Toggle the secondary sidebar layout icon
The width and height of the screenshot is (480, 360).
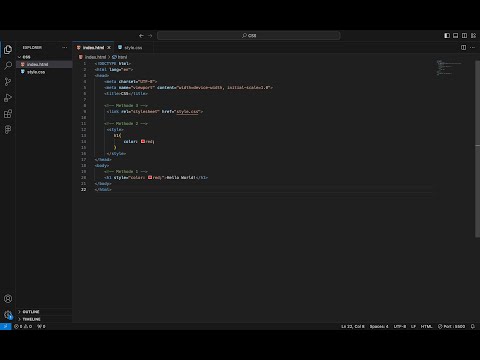(x=464, y=35)
